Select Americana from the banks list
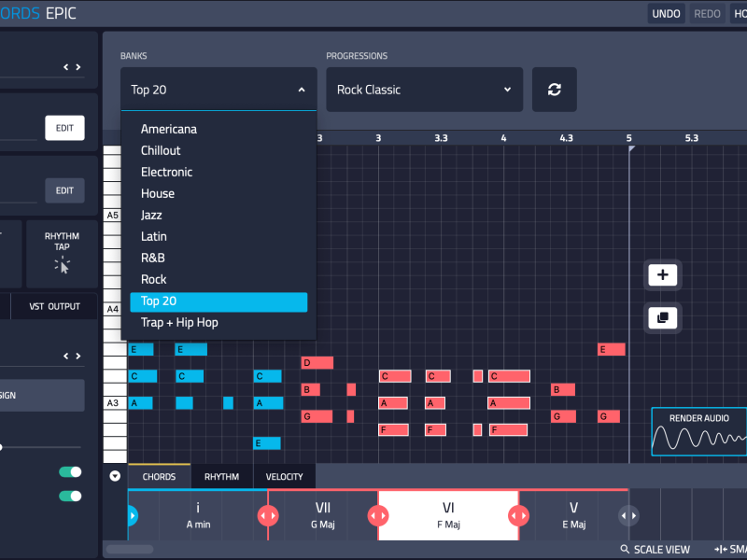Viewport: 747px width, 560px height. click(218, 129)
